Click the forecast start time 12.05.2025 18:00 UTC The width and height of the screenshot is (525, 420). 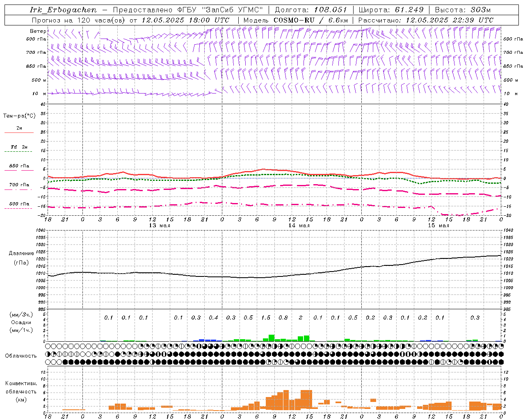point(185,20)
